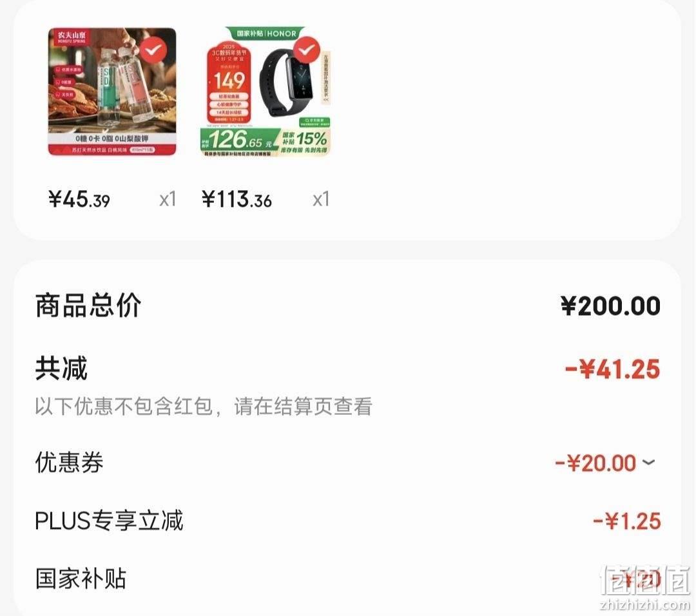
Task: Select the ¥45.39 price label
Action: click(x=79, y=199)
